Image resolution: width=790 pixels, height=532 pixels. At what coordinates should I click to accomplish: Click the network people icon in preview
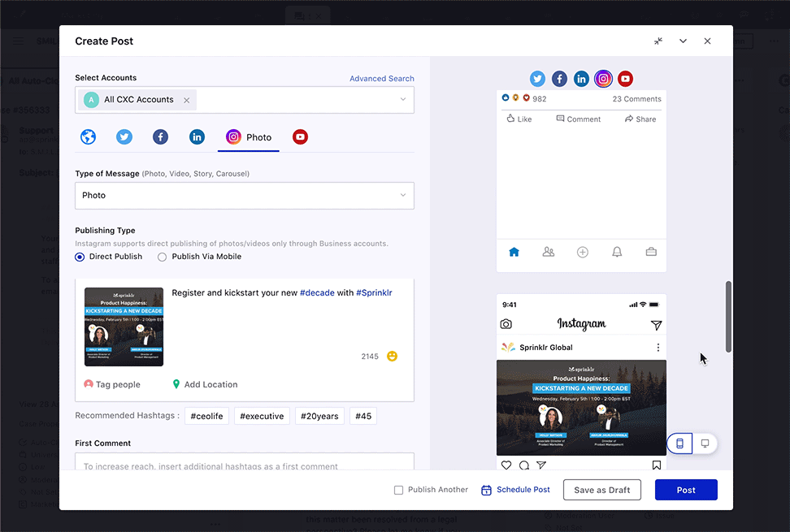(548, 252)
